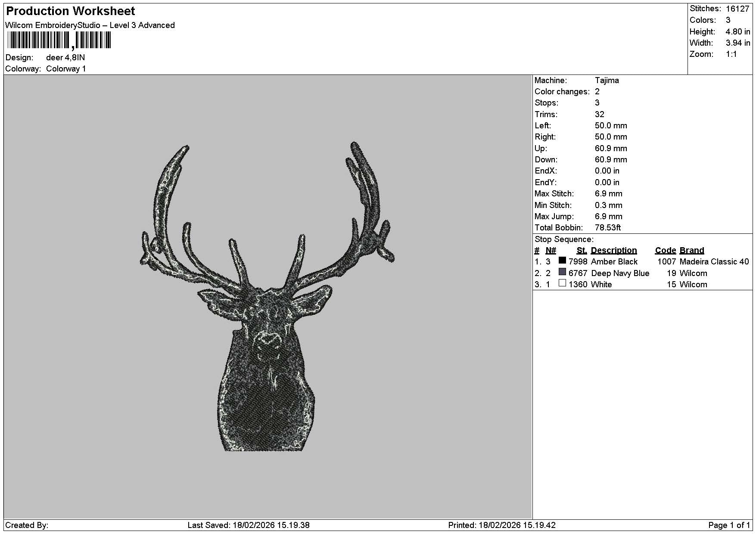Image resolution: width=756 pixels, height=534 pixels.
Task: Click the 'Amber Black' description
Action: tap(614, 262)
